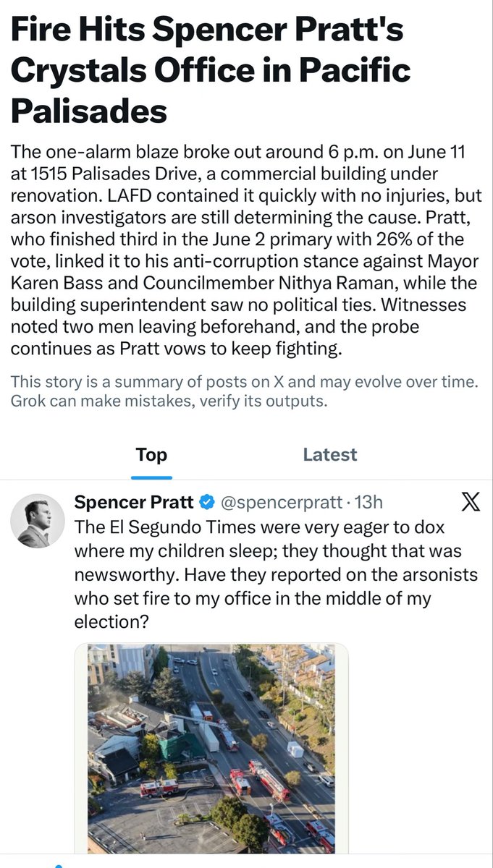Open the @spencerpratt handle

point(282,503)
